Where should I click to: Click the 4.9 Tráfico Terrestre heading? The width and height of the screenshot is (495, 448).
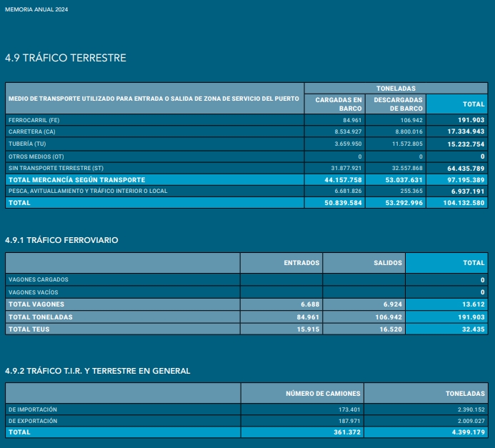coord(66,58)
